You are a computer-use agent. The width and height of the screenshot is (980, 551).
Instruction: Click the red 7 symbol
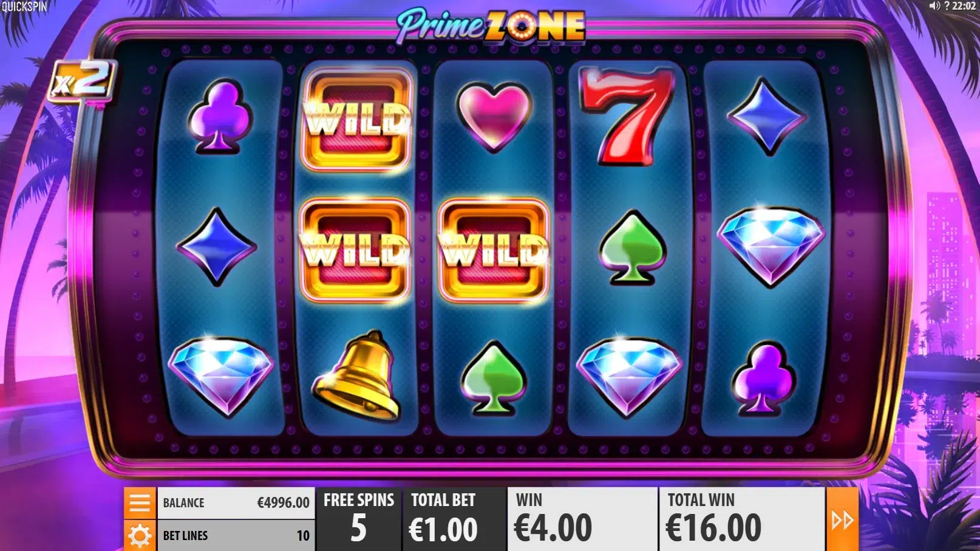(x=627, y=116)
